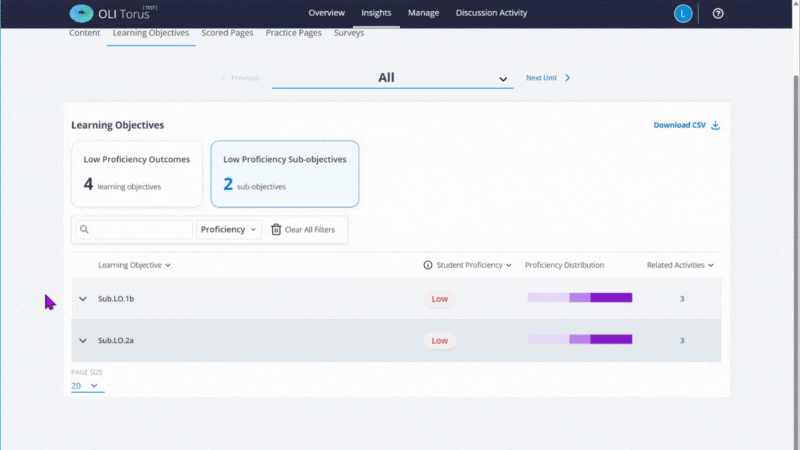Change the page size dropdown
Screen dimensions: 800x450
pos(86,385)
